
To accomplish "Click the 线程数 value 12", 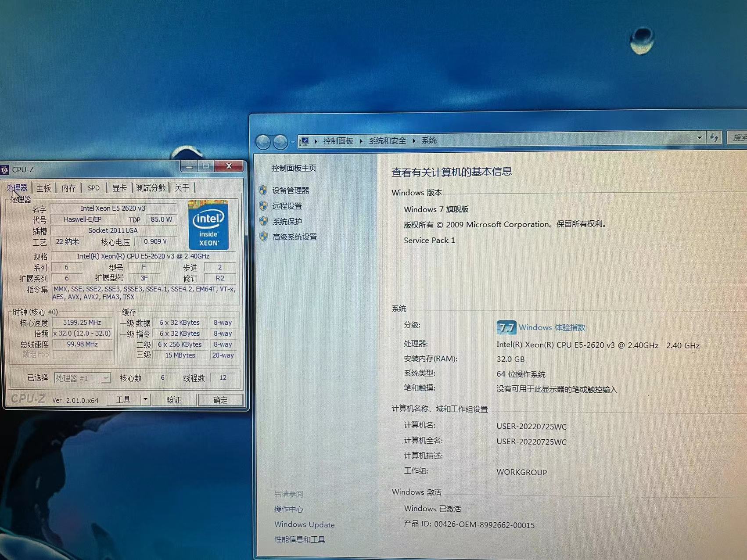I will coord(223,378).
